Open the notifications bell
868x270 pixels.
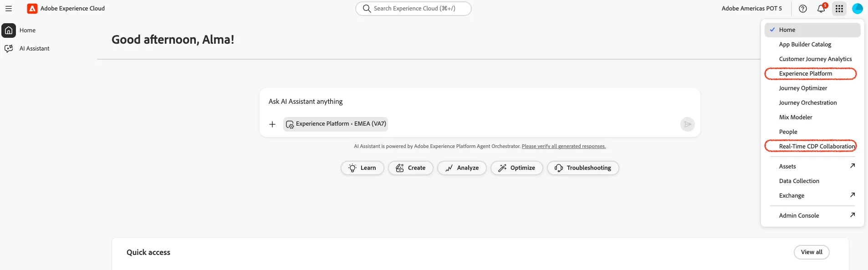(821, 9)
